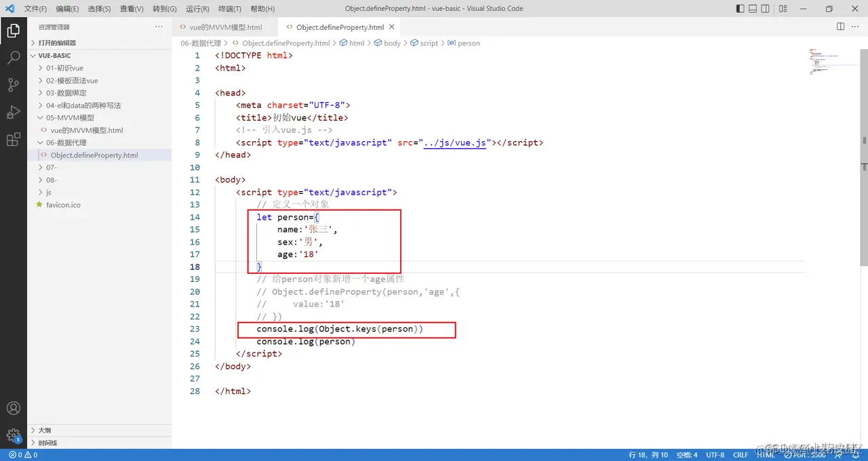Open editor More Actions ellipsis

(x=856, y=26)
